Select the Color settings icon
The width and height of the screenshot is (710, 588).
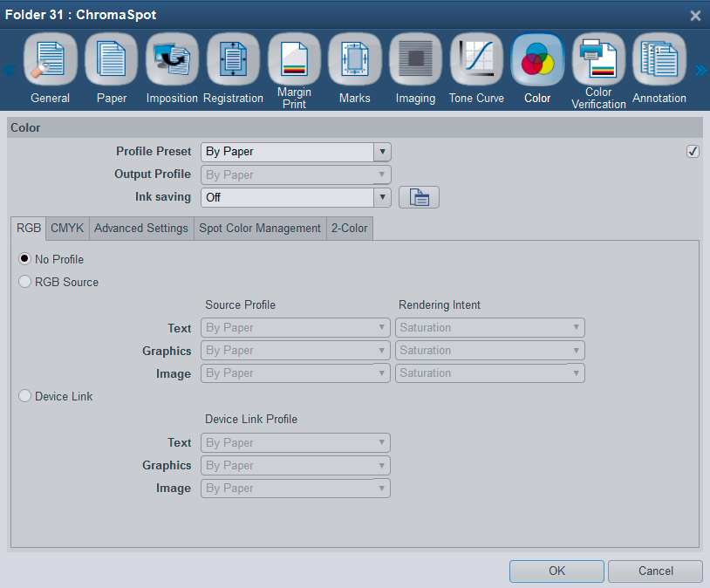coord(537,59)
